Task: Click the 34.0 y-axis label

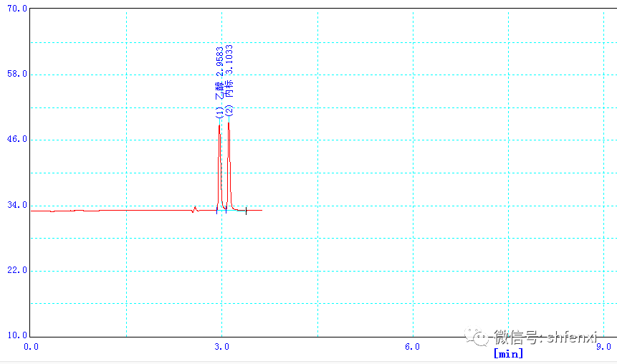Action: pos(15,205)
